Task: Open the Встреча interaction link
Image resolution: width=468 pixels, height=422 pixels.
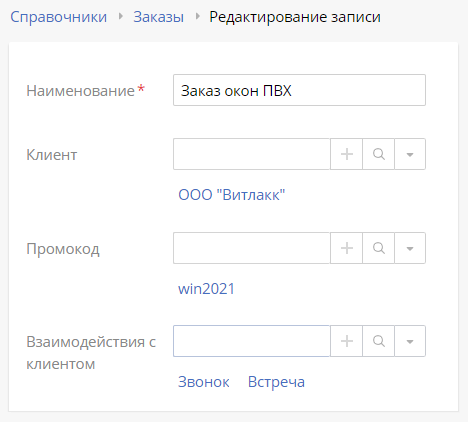Action: (x=276, y=382)
